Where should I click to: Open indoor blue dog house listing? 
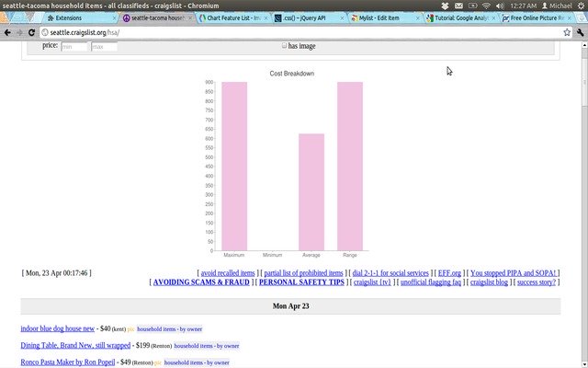tap(57, 328)
